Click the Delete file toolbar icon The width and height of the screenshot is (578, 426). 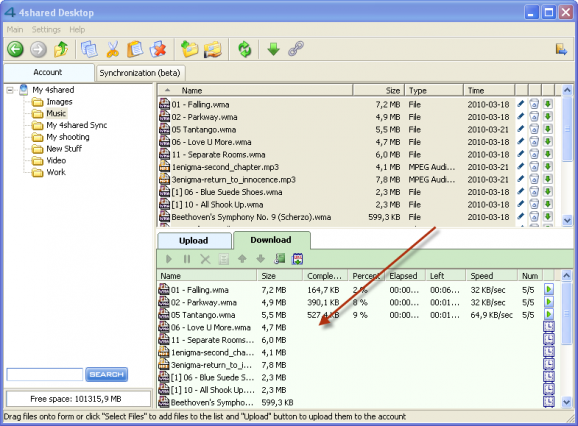coord(158,49)
